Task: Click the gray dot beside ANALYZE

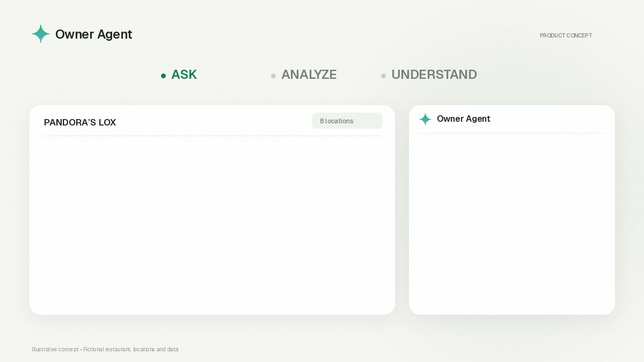Action: (273, 76)
